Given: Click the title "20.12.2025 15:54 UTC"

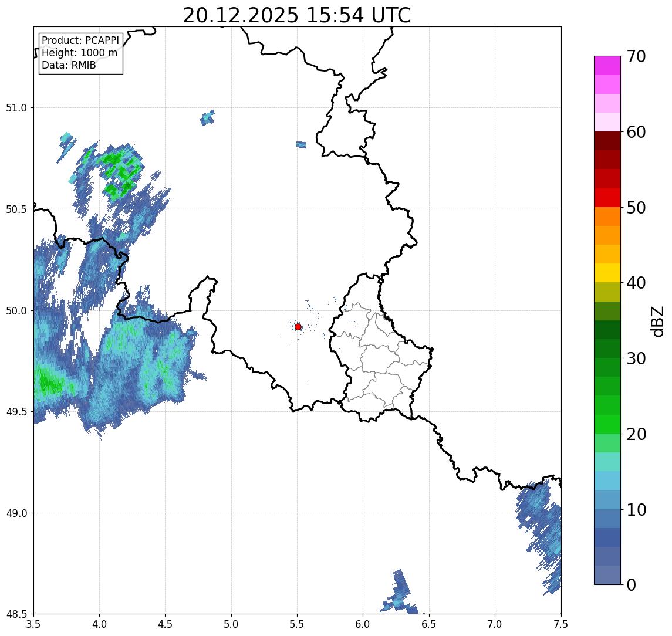Looking at the screenshot, I should (296, 15).
